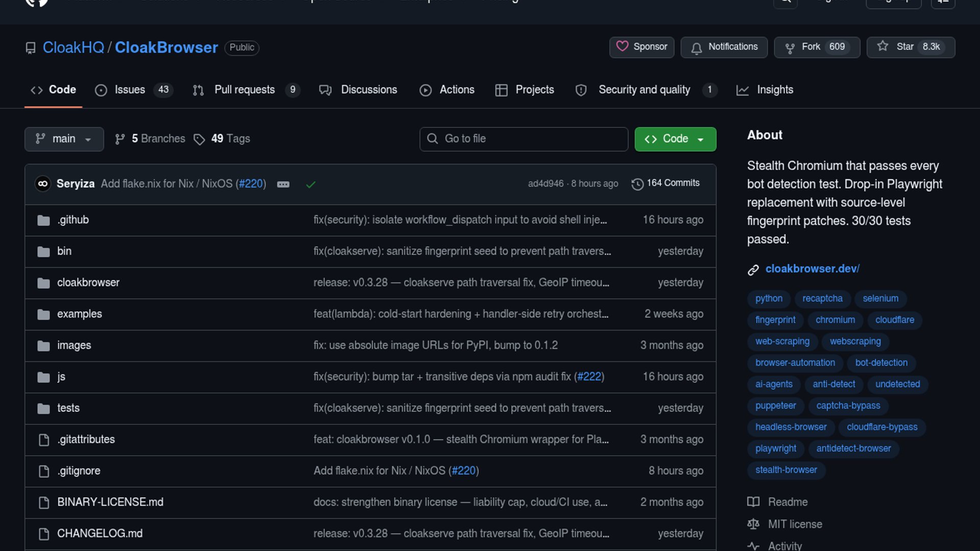Click the Notifications bell icon

click(x=696, y=48)
